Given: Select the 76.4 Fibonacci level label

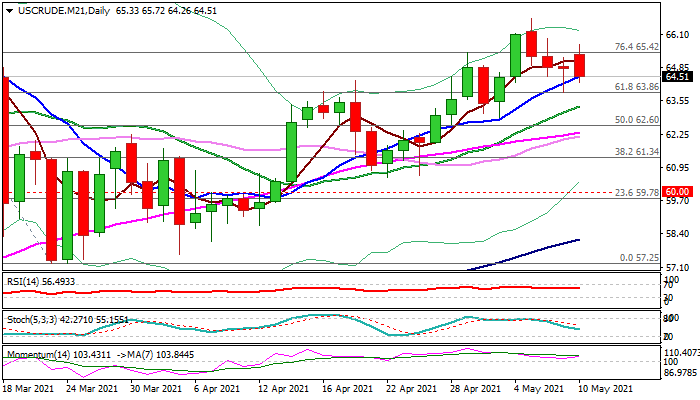Looking at the screenshot, I should click(635, 47).
